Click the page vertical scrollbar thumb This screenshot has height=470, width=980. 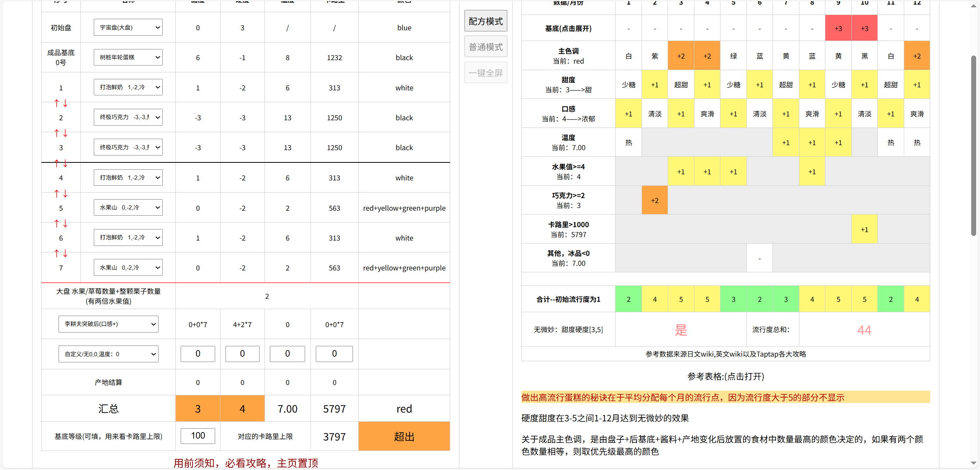coord(973,146)
